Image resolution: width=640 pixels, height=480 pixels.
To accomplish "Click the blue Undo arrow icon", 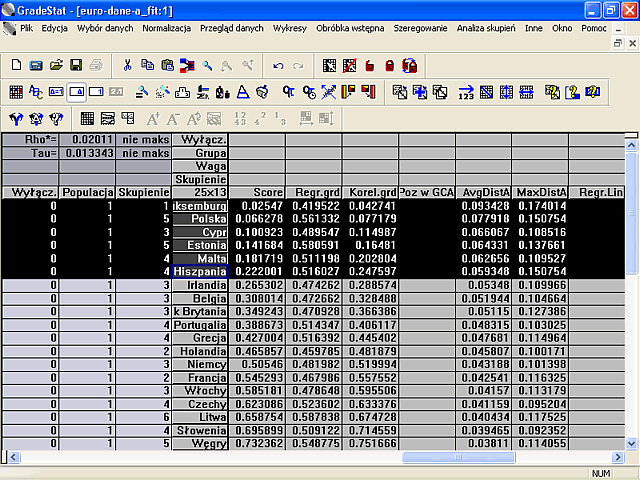I will (278, 66).
